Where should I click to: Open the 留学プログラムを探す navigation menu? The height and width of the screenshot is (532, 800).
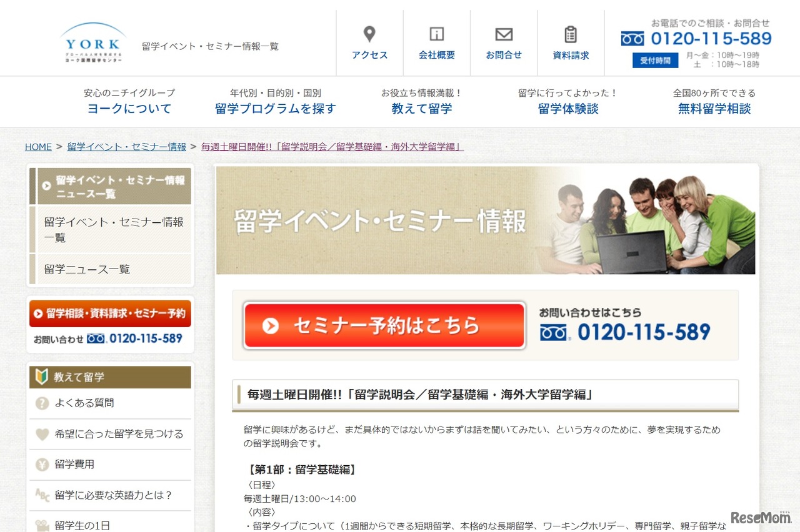coord(276,102)
